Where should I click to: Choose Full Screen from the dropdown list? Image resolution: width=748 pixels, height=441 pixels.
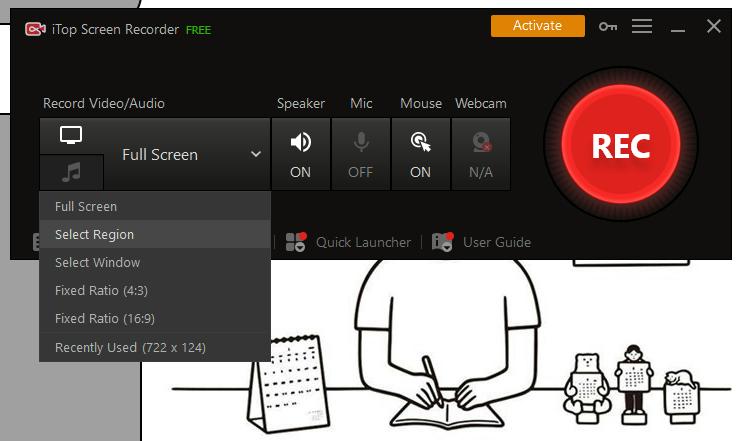(x=155, y=206)
